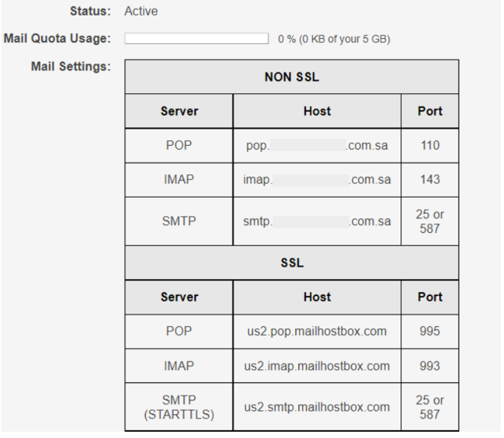Click the non-SSL SMTP host ending .com.sa
This screenshot has width=504, height=438.
click(317, 222)
